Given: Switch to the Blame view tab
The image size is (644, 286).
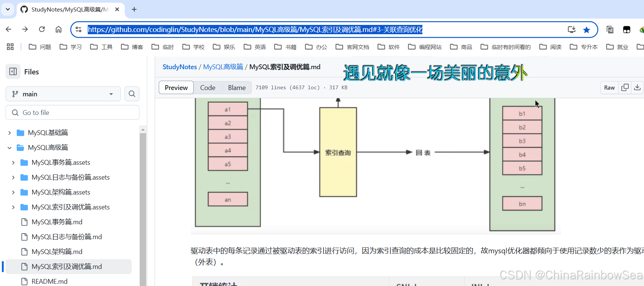Looking at the screenshot, I should pyautogui.click(x=236, y=88).
